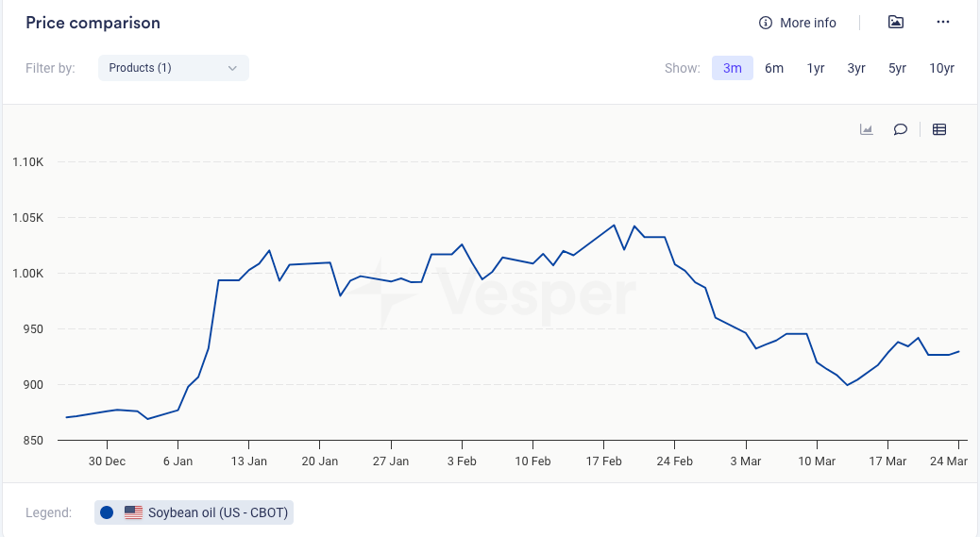
Task: Click the comment annotations speech bubble icon
Action: pyautogui.click(x=901, y=130)
